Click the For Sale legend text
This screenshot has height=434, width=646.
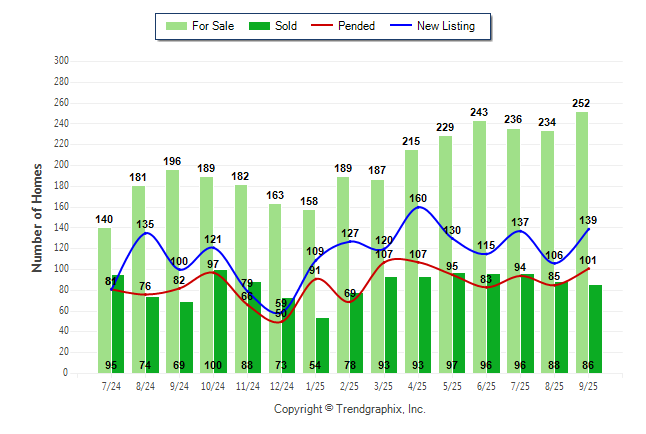click(x=213, y=26)
